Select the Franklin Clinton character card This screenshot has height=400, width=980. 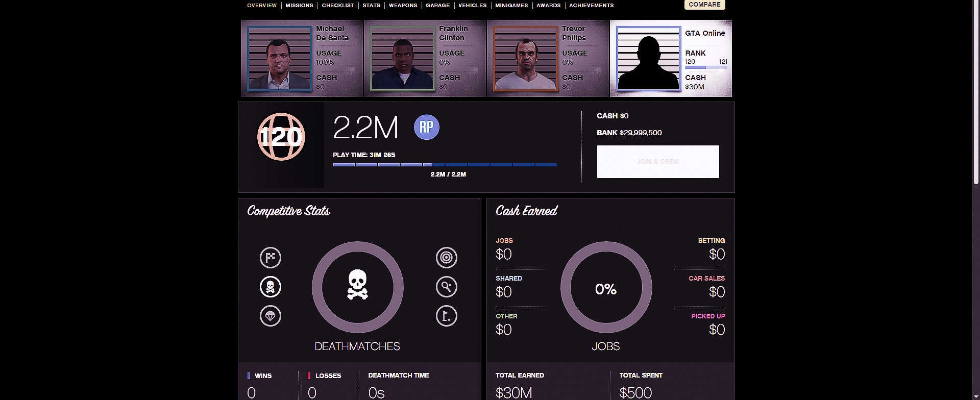click(x=425, y=58)
